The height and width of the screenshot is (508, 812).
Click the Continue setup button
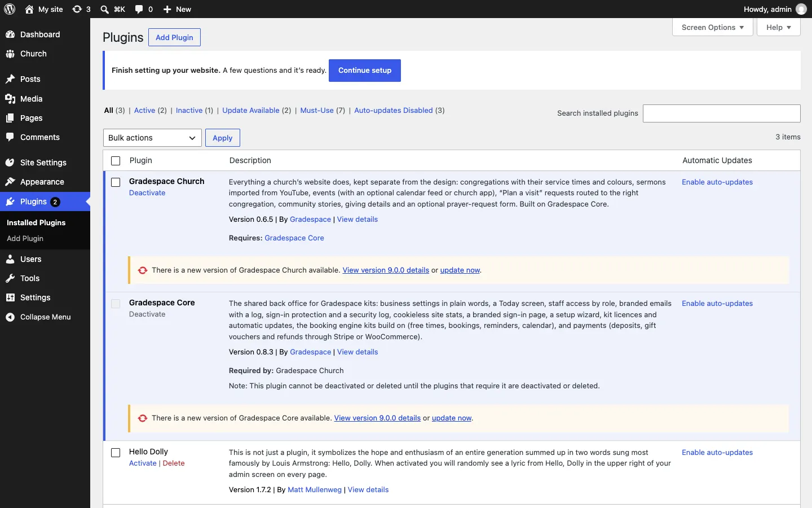[x=365, y=71]
